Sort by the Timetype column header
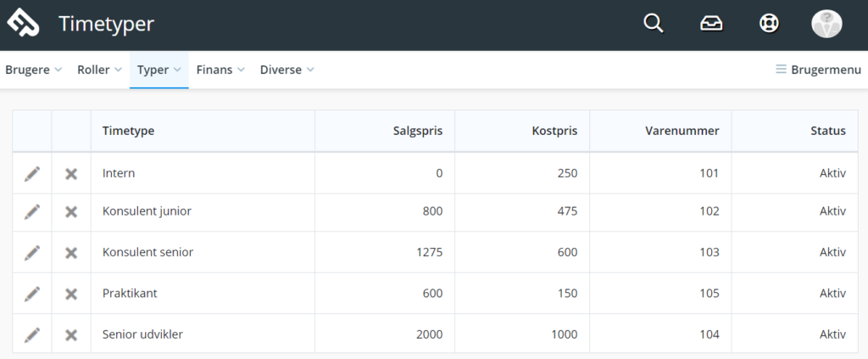 point(129,131)
